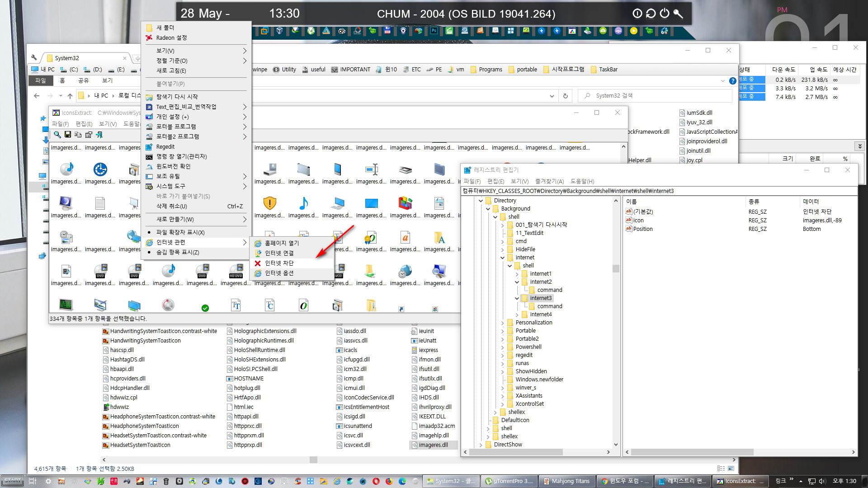Click the System32 검색 search box
Screen dimensions: 868x488
click(655, 96)
